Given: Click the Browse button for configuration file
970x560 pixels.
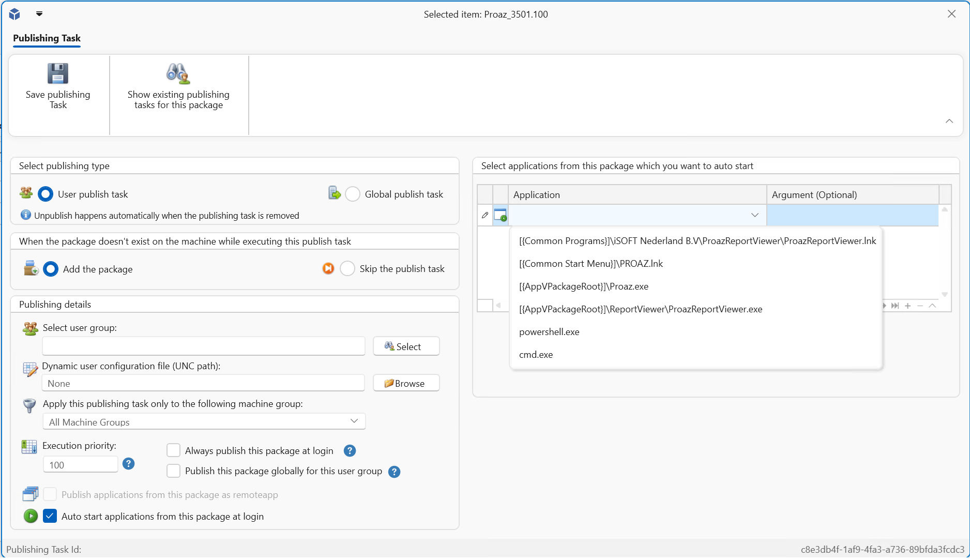Looking at the screenshot, I should tap(406, 383).
